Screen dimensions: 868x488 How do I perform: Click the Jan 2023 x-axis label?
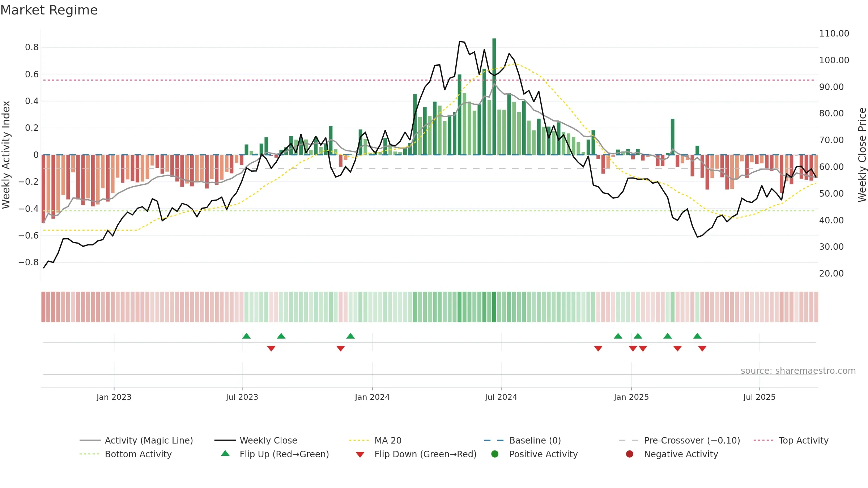pyautogui.click(x=114, y=397)
